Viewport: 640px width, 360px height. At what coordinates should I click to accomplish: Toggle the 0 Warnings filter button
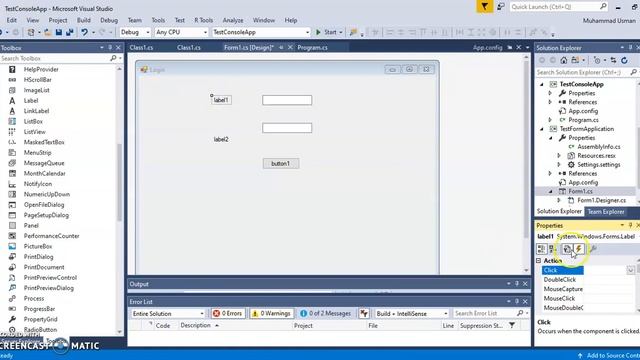click(x=271, y=313)
